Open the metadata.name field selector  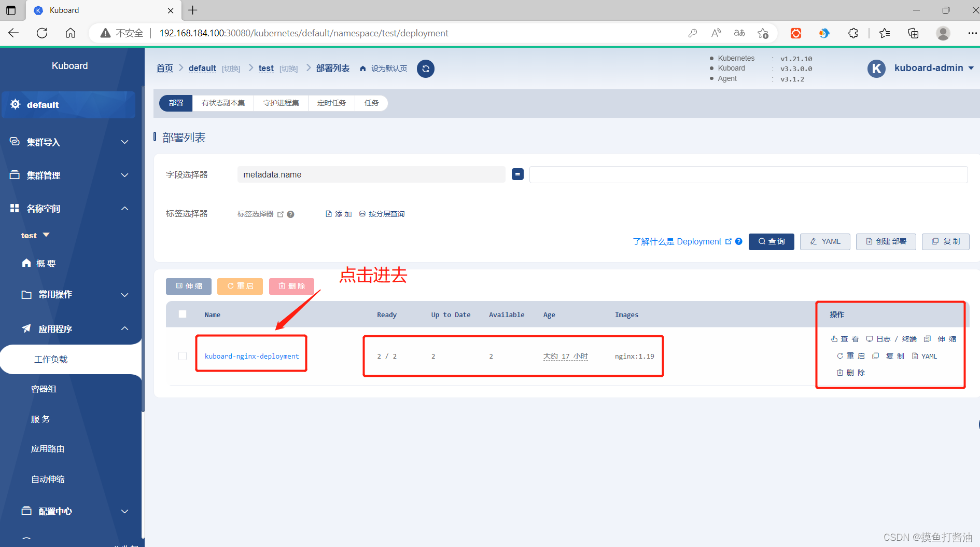click(371, 174)
